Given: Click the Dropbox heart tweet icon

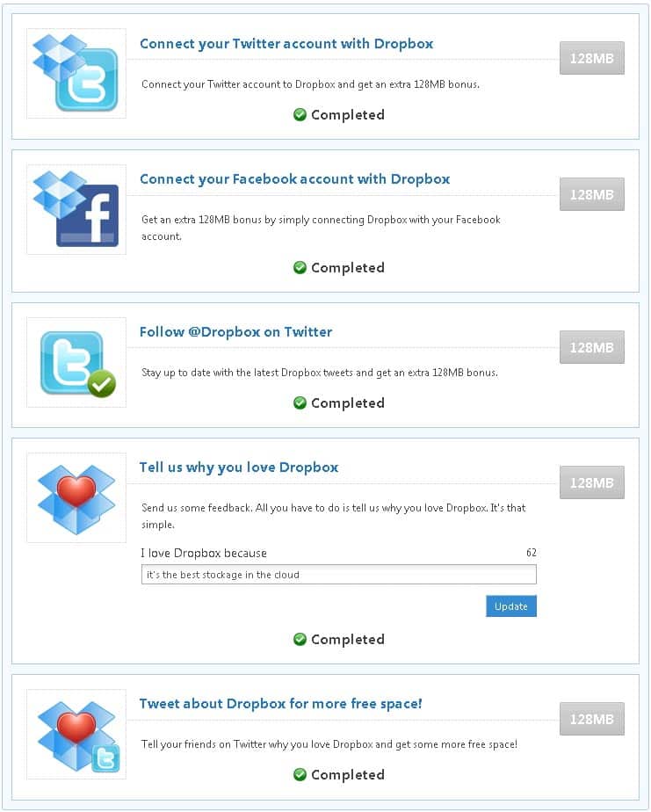Looking at the screenshot, I should click(76, 735).
